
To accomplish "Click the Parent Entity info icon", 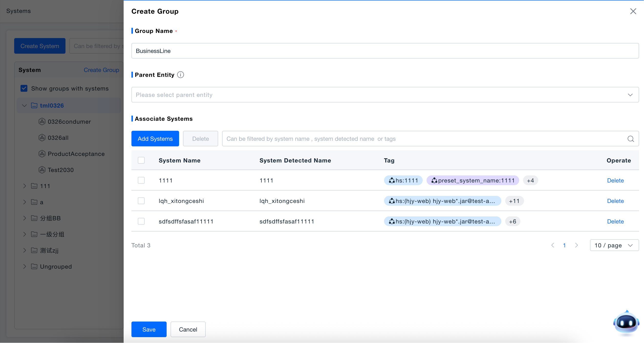I will [181, 75].
